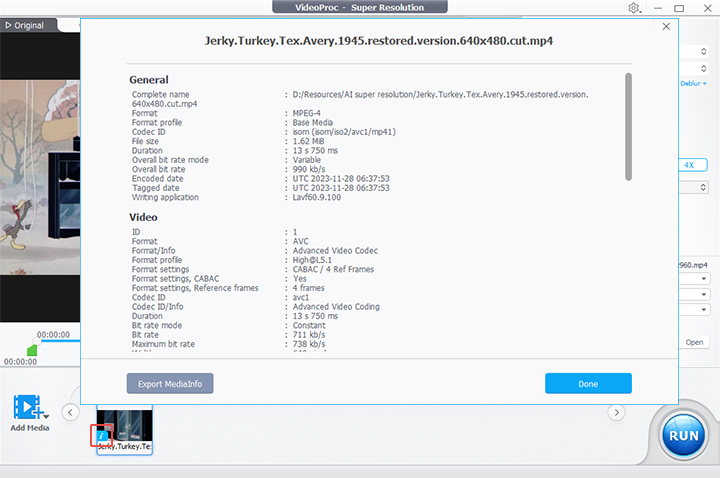Click the Add Media icon
Viewport: 720px width, 478px height.
tap(30, 407)
